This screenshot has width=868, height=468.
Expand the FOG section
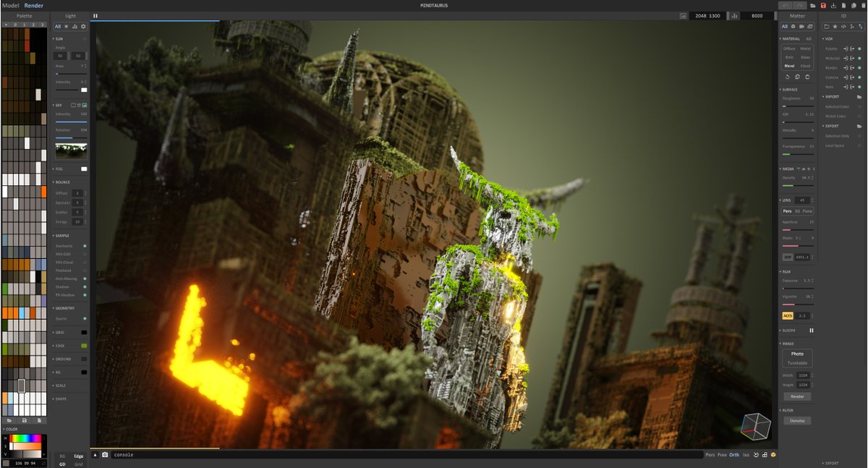pos(58,169)
